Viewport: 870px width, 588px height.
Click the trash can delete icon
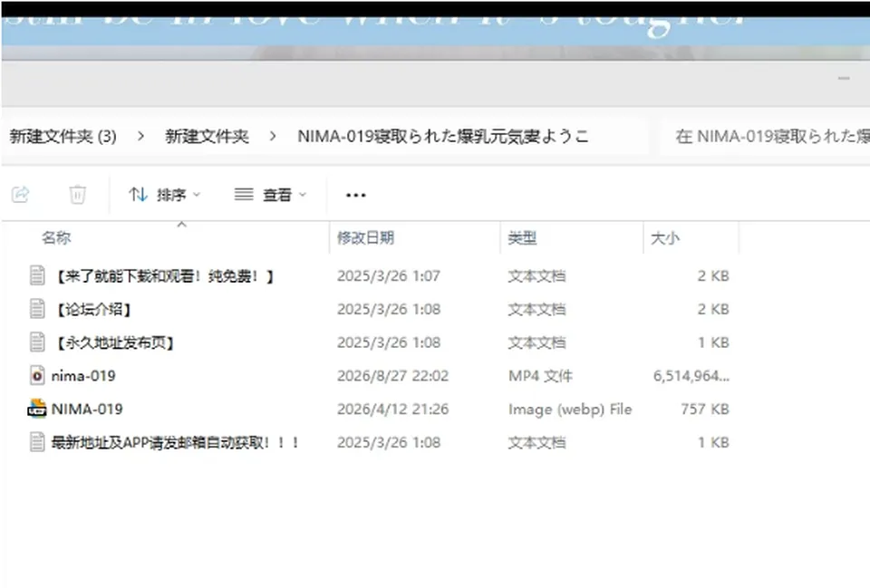click(77, 195)
